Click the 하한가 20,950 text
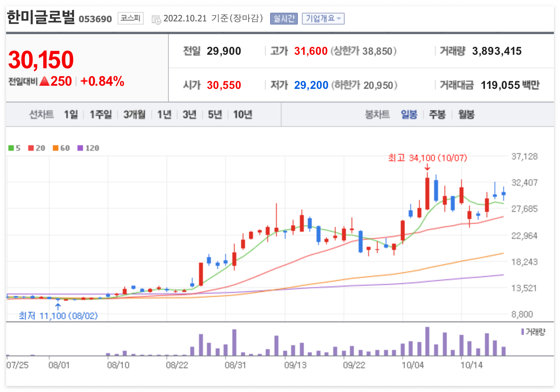This screenshot has height=392, width=560. click(364, 85)
